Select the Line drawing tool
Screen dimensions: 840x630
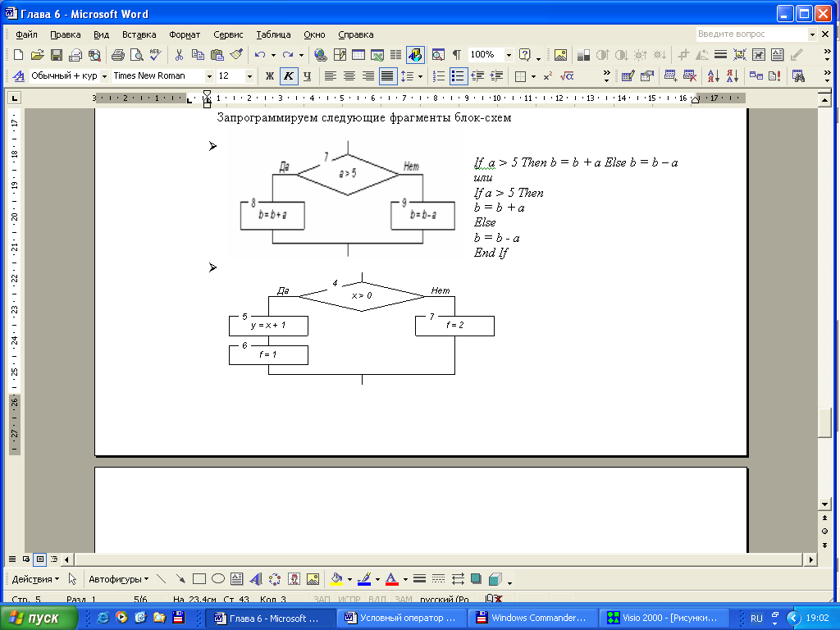click(x=161, y=579)
